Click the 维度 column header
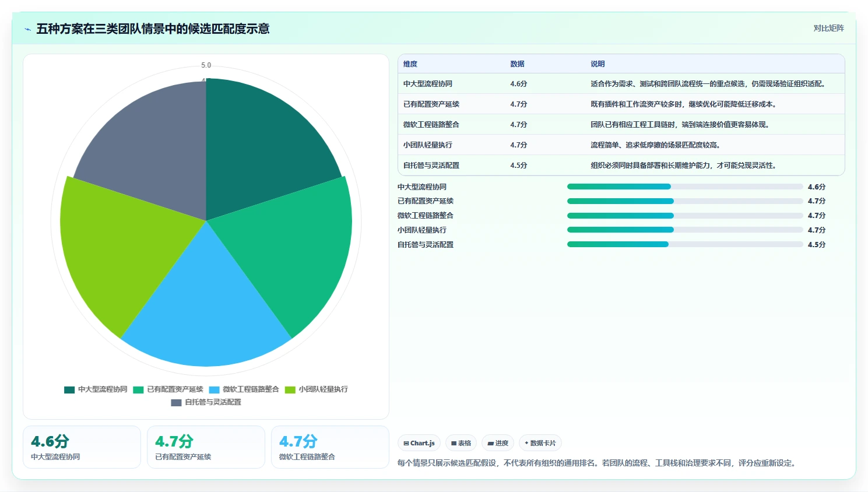The height and width of the screenshot is (492, 868). [x=410, y=64]
